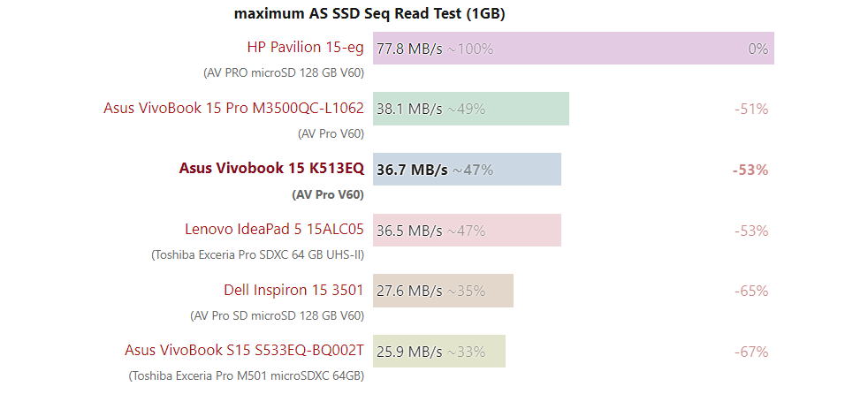The height and width of the screenshot is (394, 868).
Task: Open the Lenovo IdeaPad 5 15ALC05 link
Action: coord(274,230)
